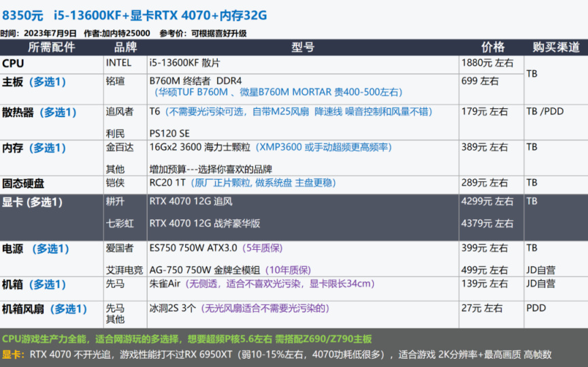Click the motherboard price '699 左右'

tap(480, 81)
